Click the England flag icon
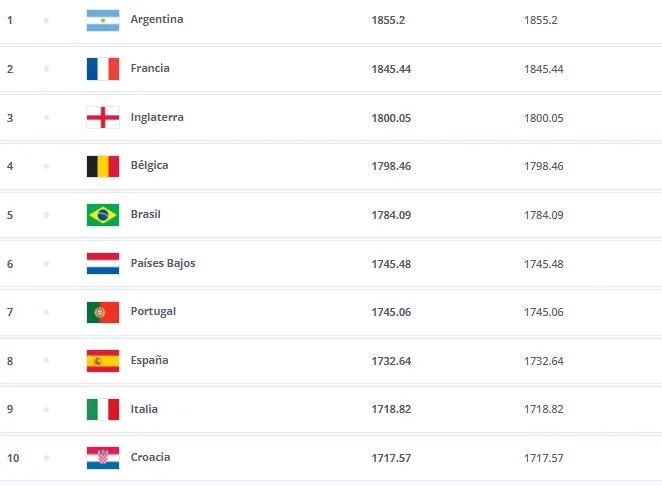Image resolution: width=662 pixels, height=487 pixels. coord(103,117)
